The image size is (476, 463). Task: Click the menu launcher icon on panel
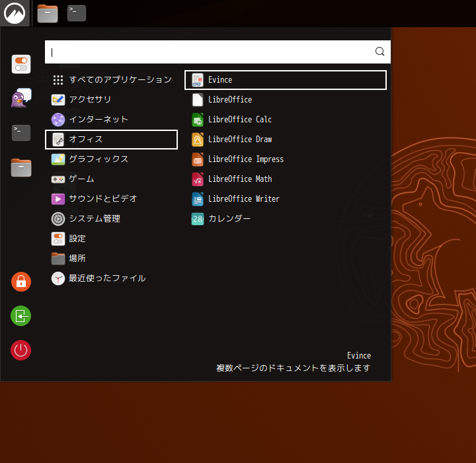[15, 13]
